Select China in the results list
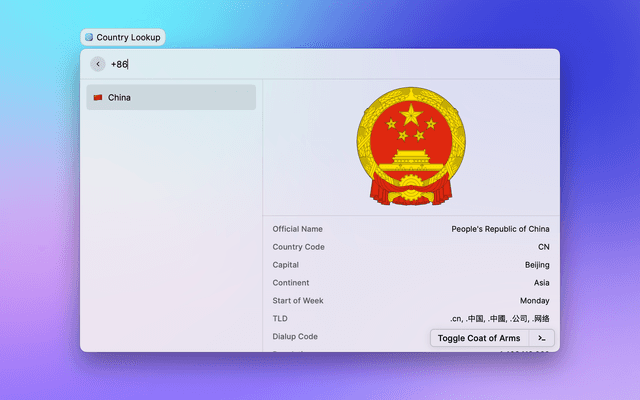The height and width of the screenshot is (400, 640). (x=171, y=98)
